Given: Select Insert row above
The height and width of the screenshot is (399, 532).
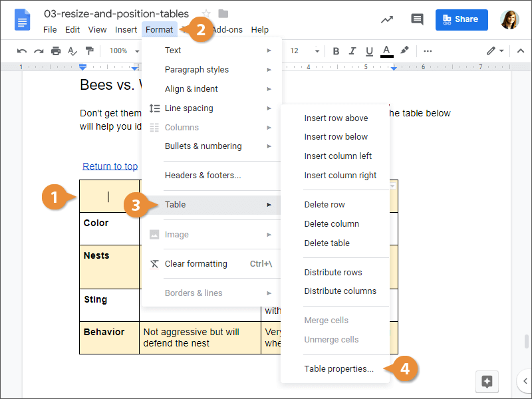Looking at the screenshot, I should tap(336, 118).
